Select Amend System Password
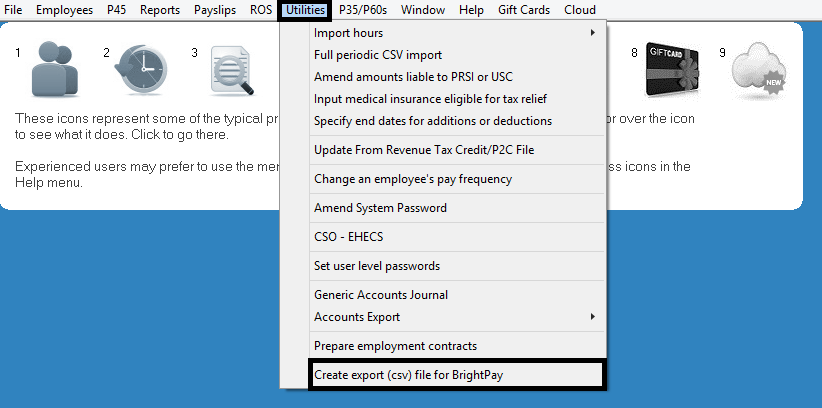822x408 pixels. pos(457,208)
